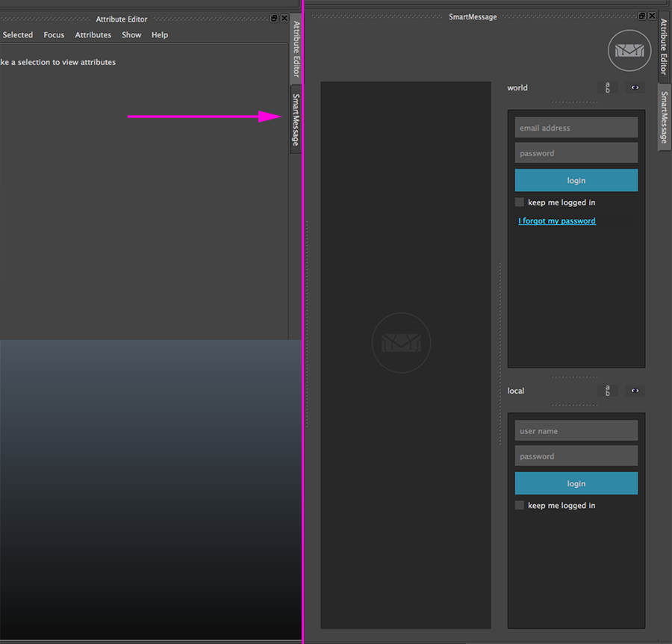Viewport: 672px width, 644px height.
Task: Click the large envelope icon in message area
Action: click(x=401, y=343)
